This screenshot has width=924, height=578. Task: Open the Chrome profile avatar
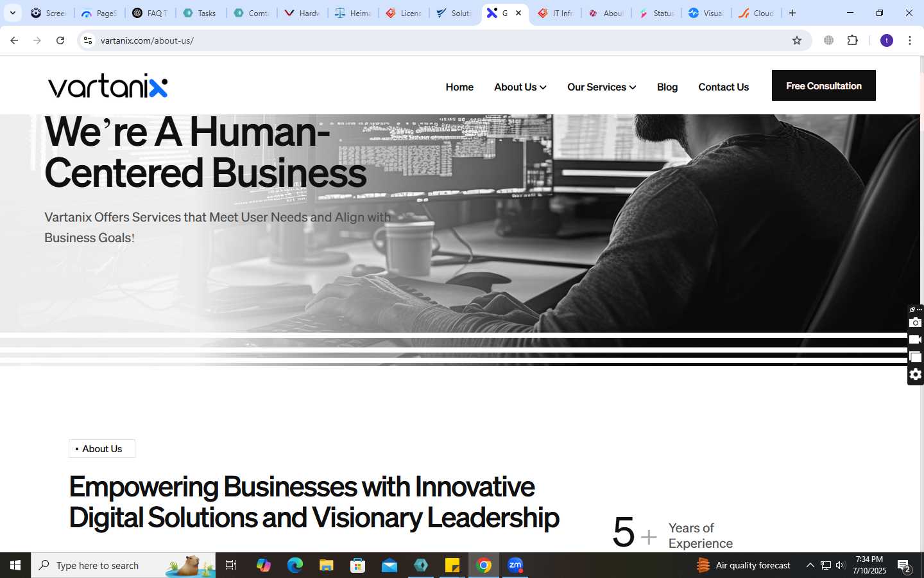tap(887, 40)
